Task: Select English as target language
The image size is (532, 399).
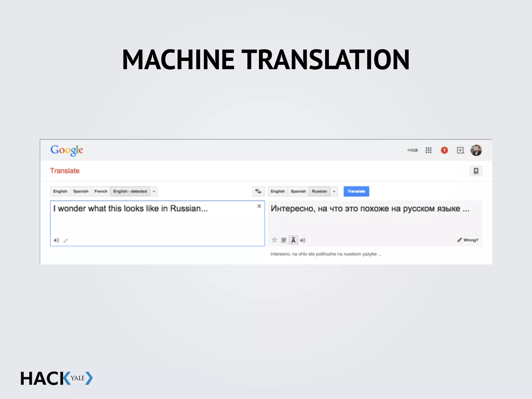Action: point(278,191)
